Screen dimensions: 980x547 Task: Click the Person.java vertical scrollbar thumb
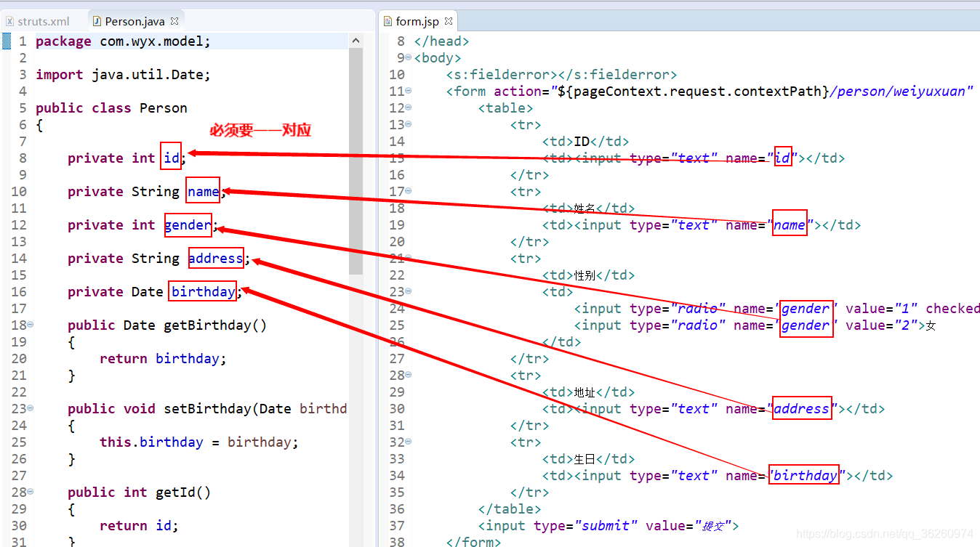click(356, 161)
